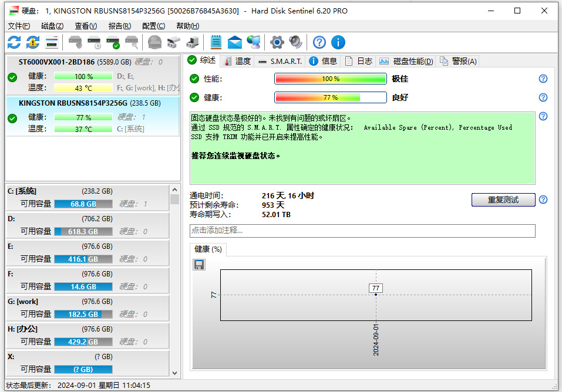Open the 配置 menu
Viewport: 562px width, 392px height.
pos(153,26)
